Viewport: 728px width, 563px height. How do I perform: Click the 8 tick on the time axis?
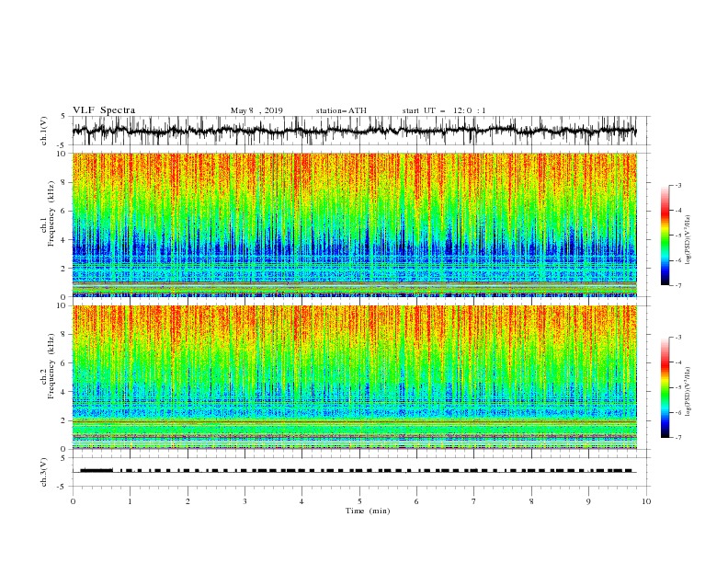click(x=531, y=501)
